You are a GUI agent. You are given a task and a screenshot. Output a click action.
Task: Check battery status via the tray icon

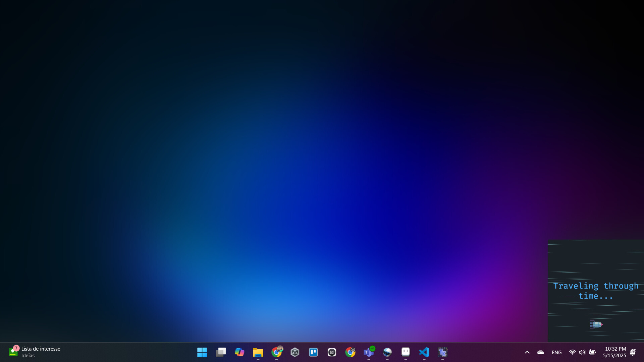coord(592,352)
